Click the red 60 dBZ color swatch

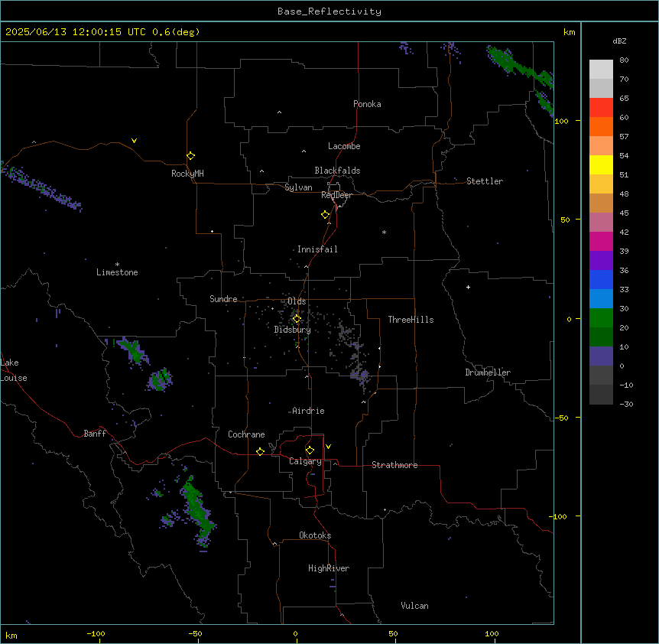click(601, 107)
